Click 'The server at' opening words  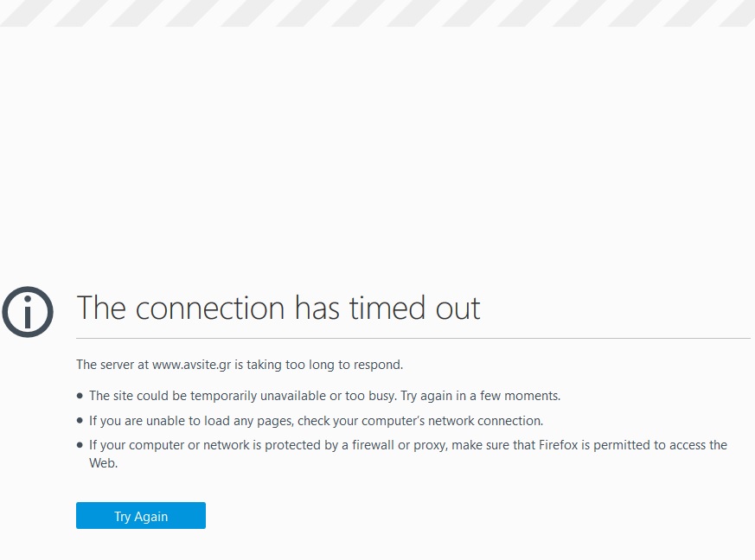[x=112, y=365]
